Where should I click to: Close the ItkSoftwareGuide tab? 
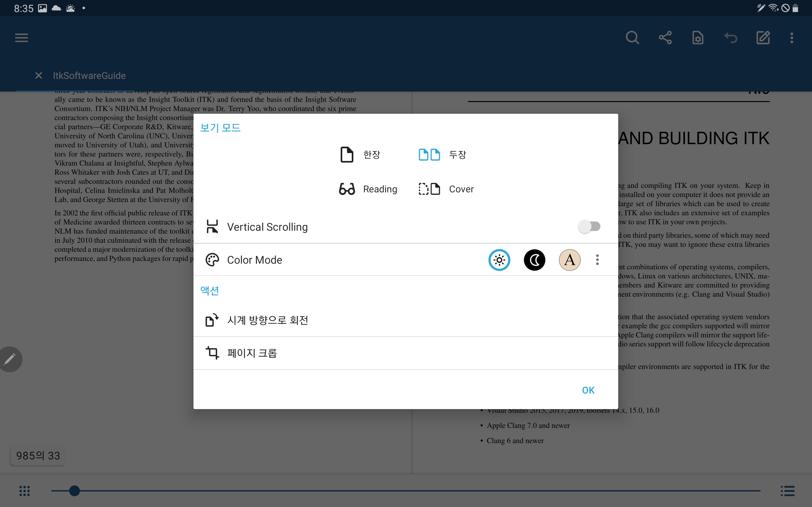(39, 75)
